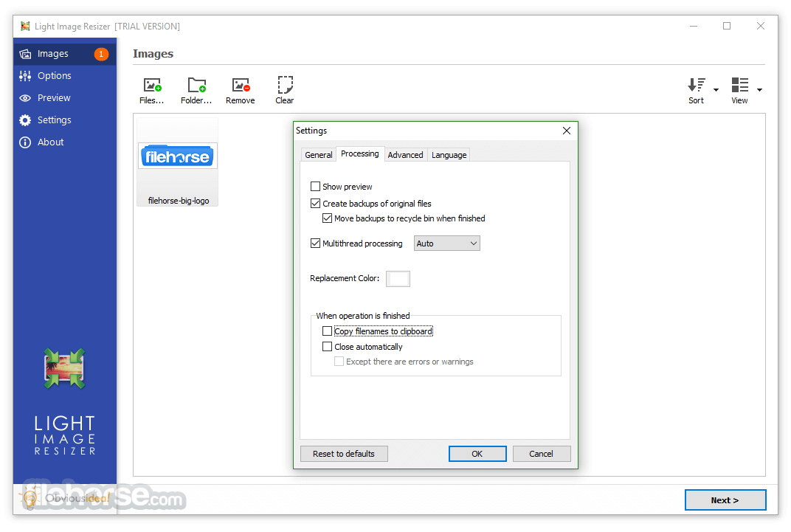Cancel the Settings dialog
Screen dimensions: 791x532
tap(542, 454)
